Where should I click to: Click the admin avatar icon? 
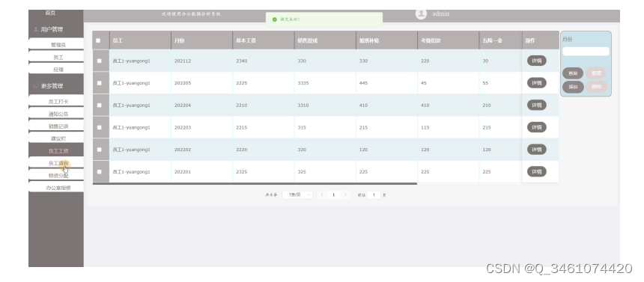[x=421, y=13]
